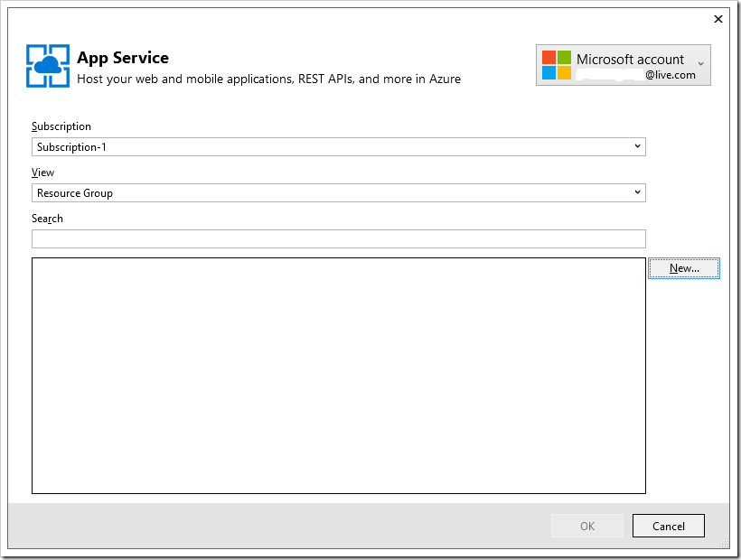
Task: Click the App Service heading text
Action: (123, 58)
